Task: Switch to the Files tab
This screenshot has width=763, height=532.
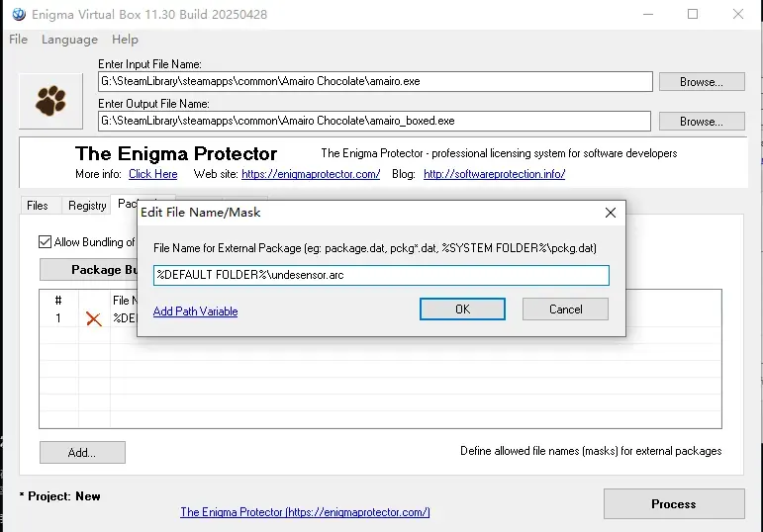Action: (38, 206)
